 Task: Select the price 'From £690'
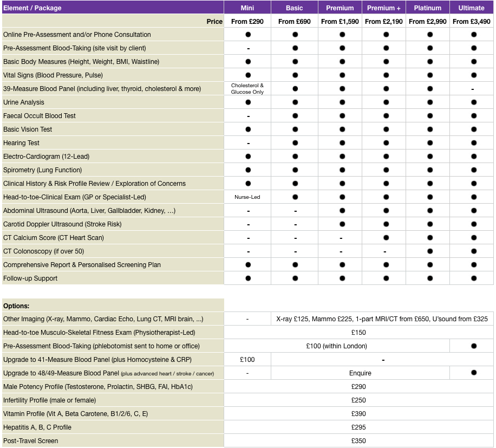pos(295,22)
